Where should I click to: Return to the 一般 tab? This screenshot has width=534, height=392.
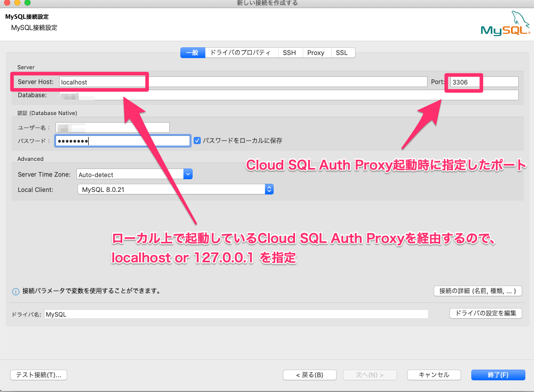[193, 52]
